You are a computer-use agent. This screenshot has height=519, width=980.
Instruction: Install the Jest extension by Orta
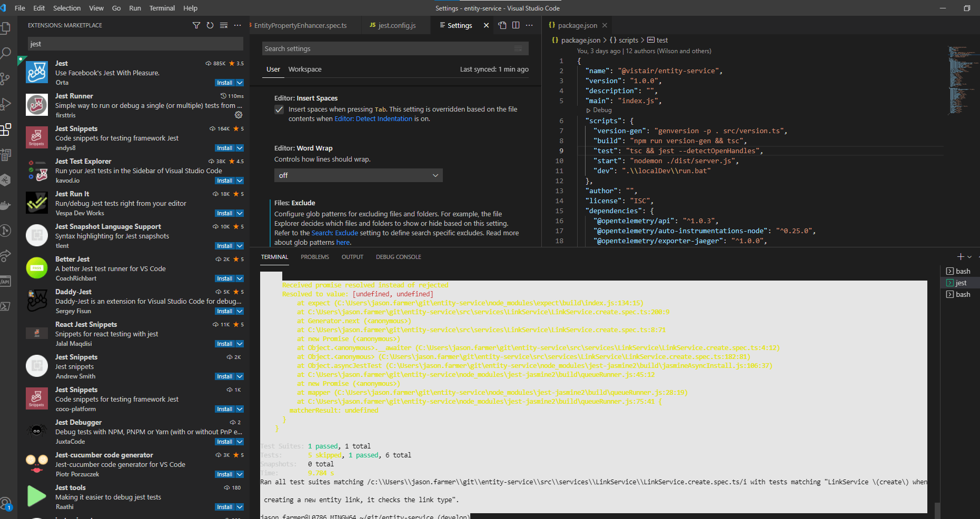pyautogui.click(x=225, y=83)
